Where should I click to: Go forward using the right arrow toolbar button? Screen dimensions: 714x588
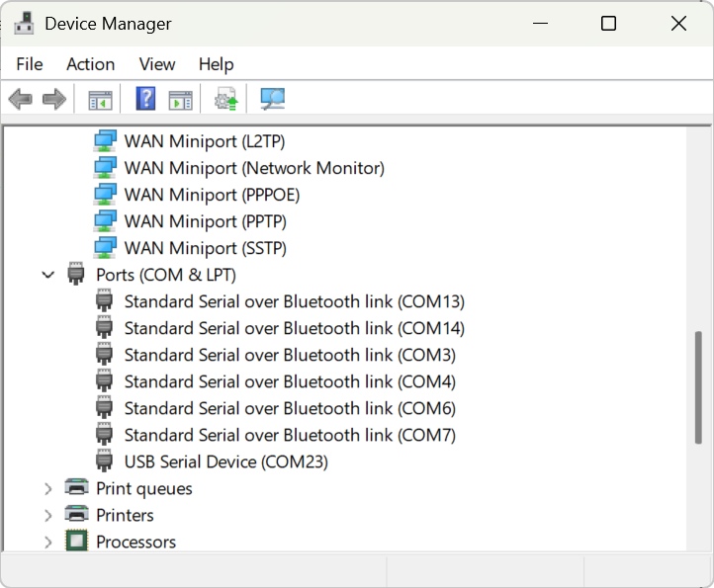[x=54, y=99]
